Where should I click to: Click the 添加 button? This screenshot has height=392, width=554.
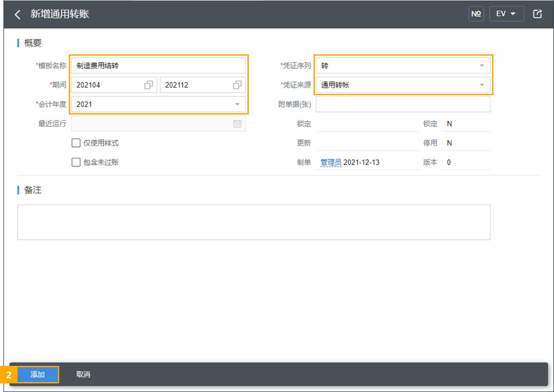[x=38, y=374]
